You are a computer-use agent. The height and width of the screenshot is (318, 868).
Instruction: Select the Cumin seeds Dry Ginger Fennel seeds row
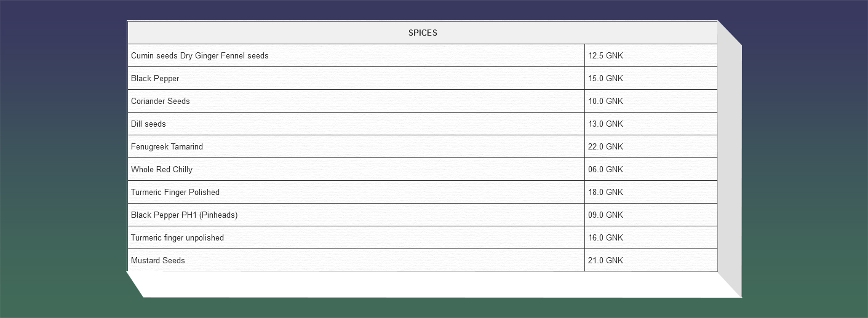click(x=356, y=55)
